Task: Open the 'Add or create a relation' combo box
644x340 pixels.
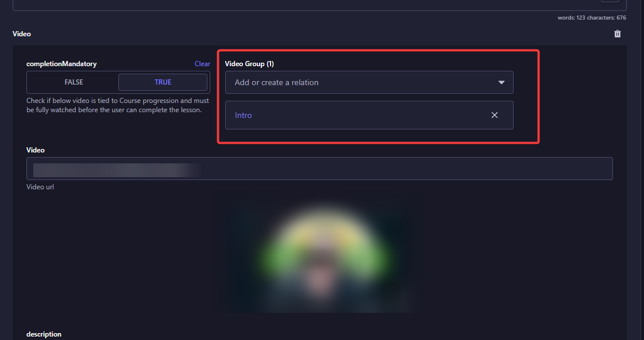Action: 369,82
